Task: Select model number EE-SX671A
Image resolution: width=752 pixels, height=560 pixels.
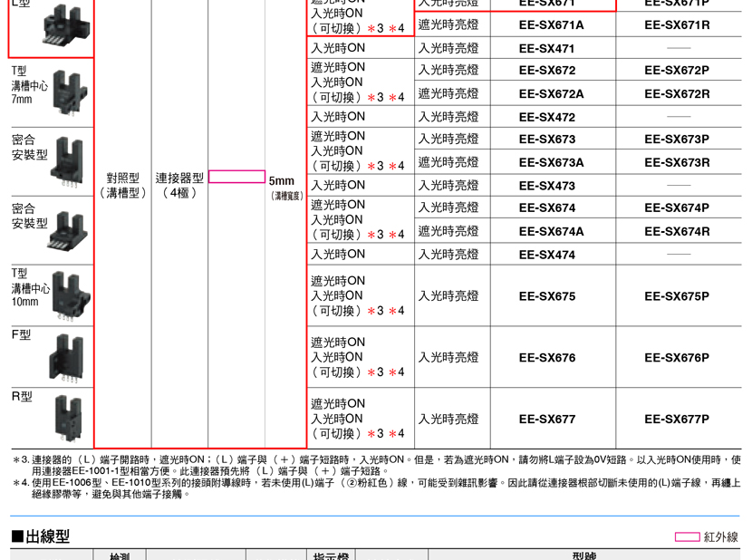Action: click(551, 25)
